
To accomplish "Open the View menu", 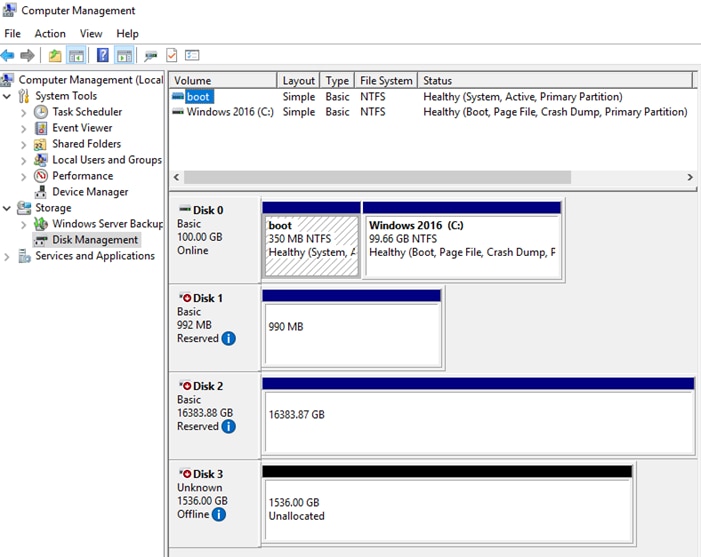I will pos(91,34).
